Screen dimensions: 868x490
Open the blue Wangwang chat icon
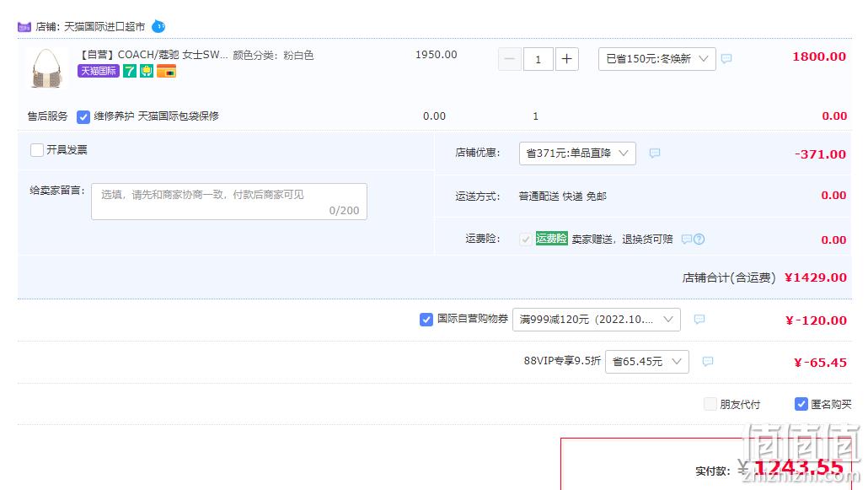click(x=158, y=26)
